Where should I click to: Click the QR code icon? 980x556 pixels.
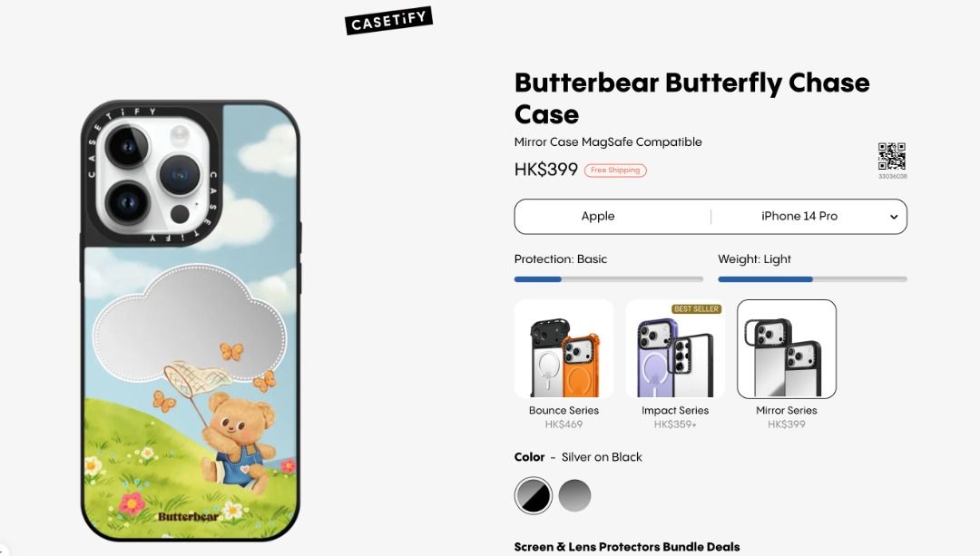892,156
